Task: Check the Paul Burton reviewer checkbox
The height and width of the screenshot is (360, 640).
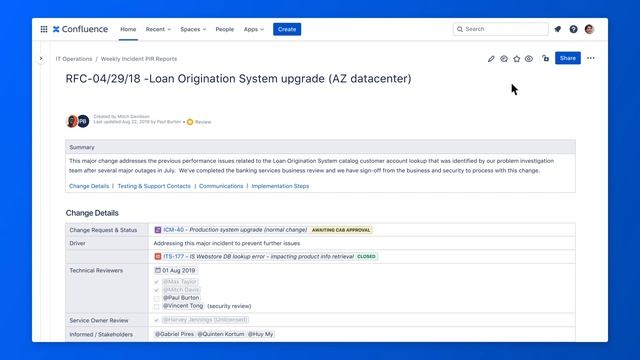Action: [156, 298]
